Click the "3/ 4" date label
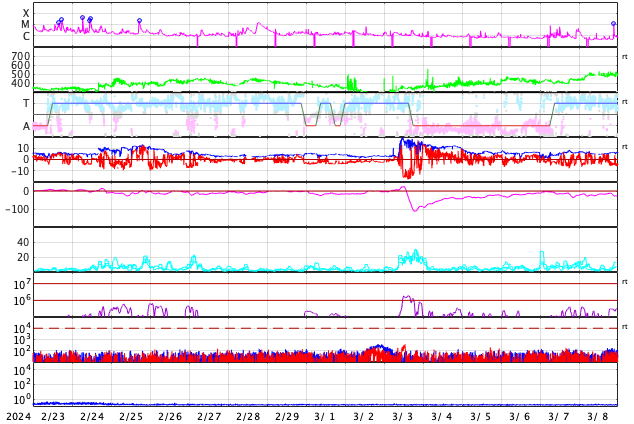634x424 pixels. pyautogui.click(x=442, y=417)
